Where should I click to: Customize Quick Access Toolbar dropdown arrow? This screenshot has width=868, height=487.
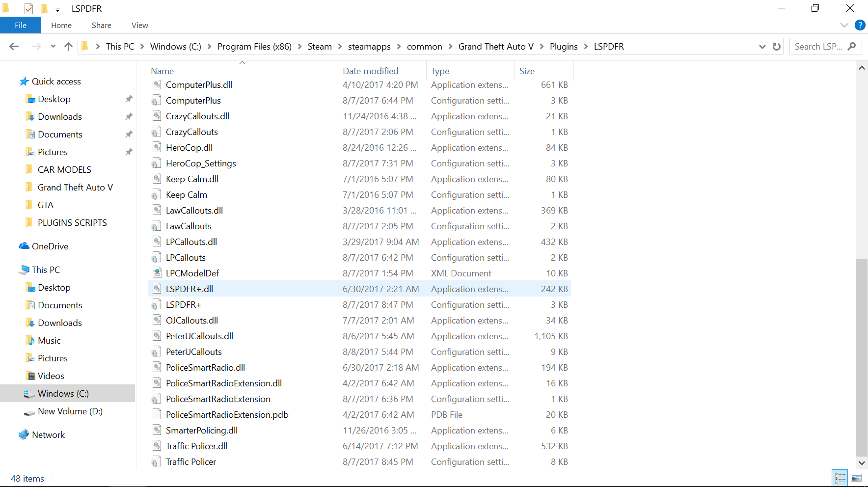coord(57,9)
